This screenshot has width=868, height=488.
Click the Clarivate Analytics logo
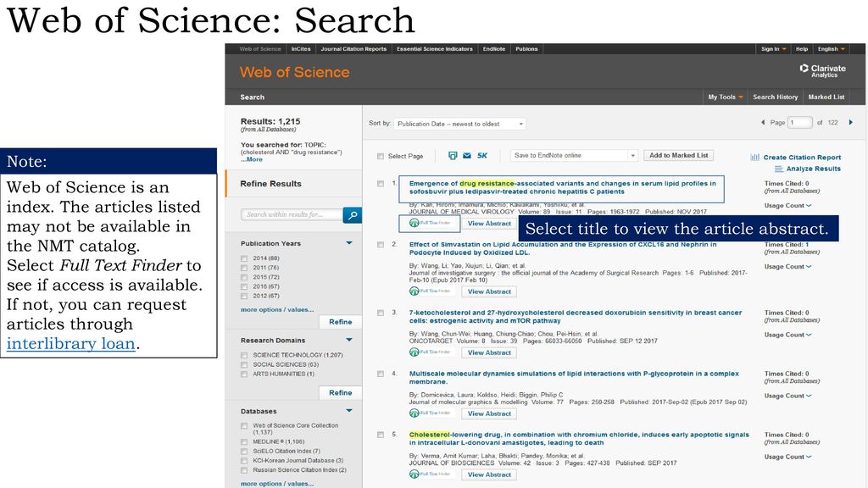(x=822, y=70)
